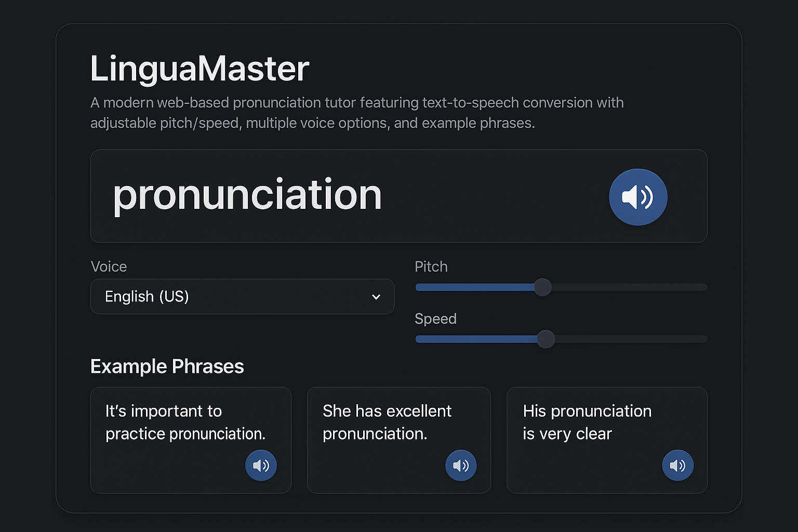
Task: Click the unfilled right portion of Pitch track
Action: [x=629, y=287]
